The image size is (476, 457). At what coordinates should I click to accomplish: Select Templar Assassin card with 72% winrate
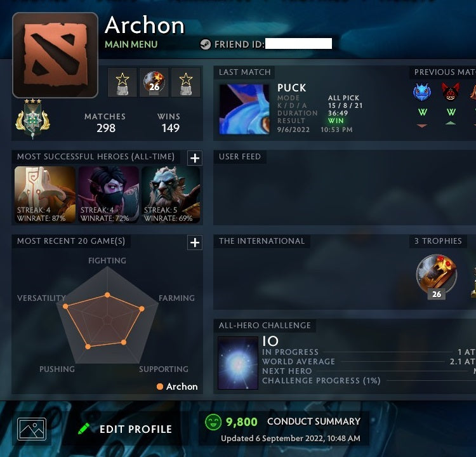coord(109,195)
